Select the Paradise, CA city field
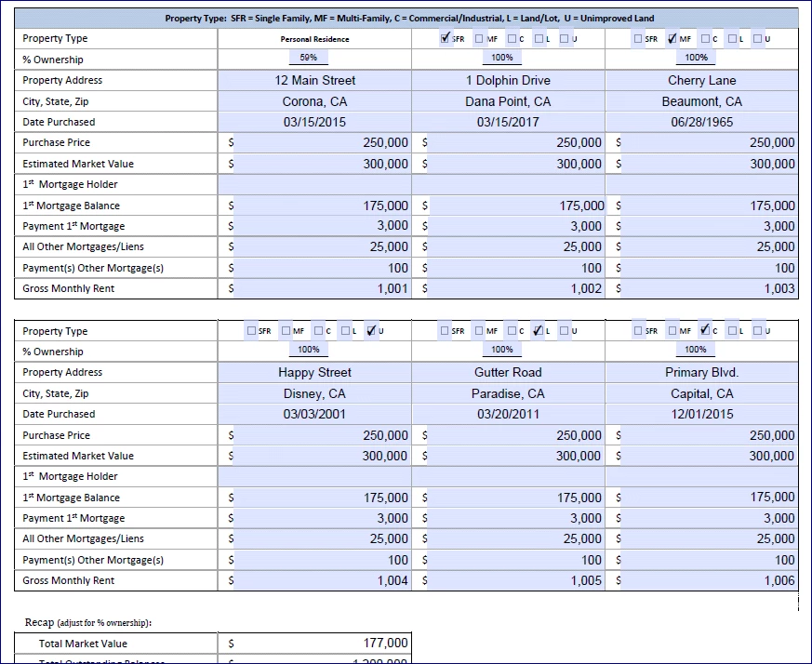Screen dimensions: 812x664 click(508, 393)
